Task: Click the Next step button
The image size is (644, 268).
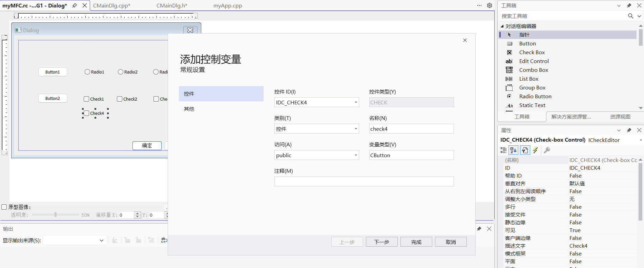Action: [x=382, y=242]
